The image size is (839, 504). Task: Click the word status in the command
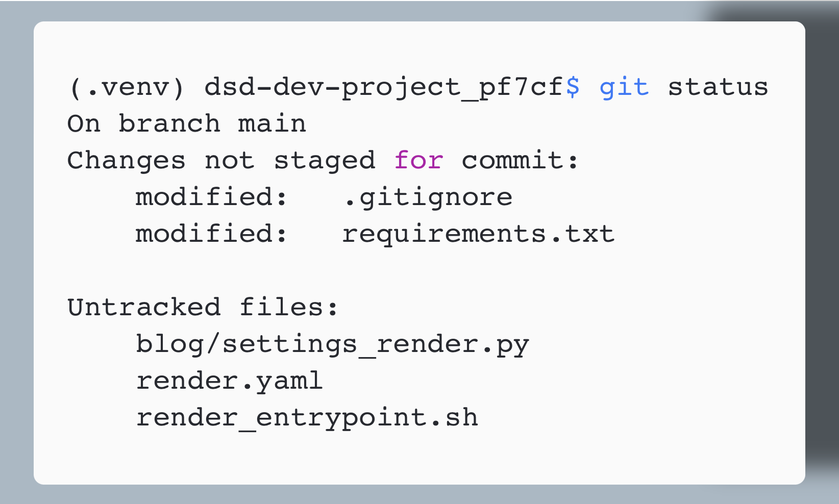pyautogui.click(x=718, y=87)
